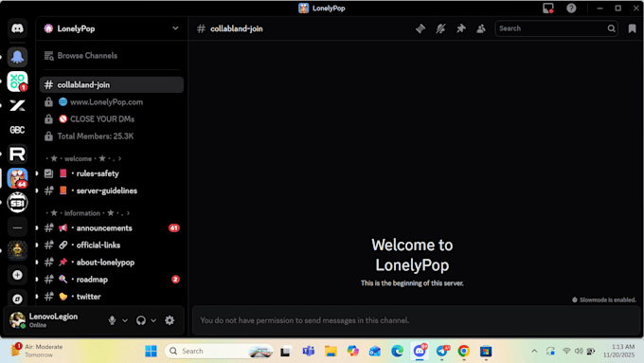This screenshot has height=363, width=644.
Task: Click the taskbar Search box
Action: [219, 351]
